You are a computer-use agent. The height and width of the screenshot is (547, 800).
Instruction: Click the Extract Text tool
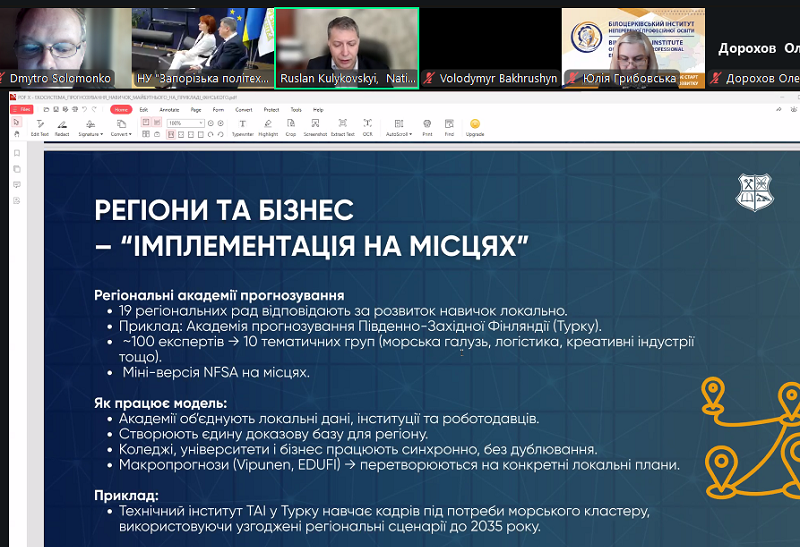(x=343, y=128)
